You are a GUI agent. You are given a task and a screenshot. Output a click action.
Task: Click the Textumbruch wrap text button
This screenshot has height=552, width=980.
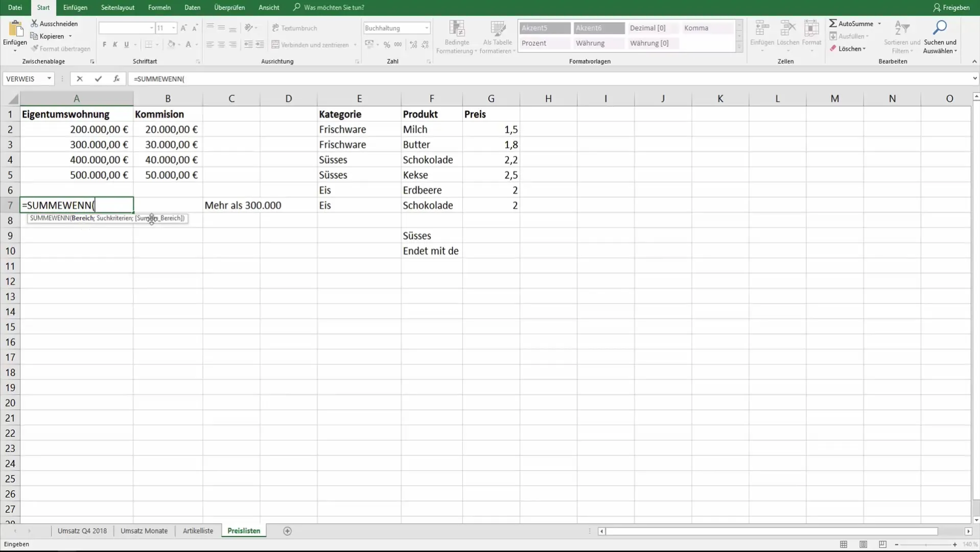[294, 28]
